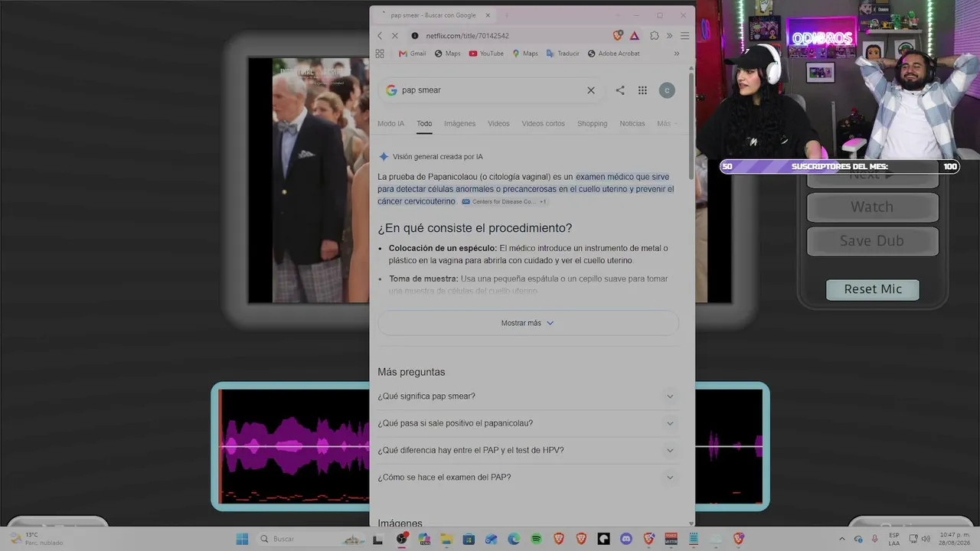Open File Explorer from the taskbar
The image size is (980, 551).
446,539
